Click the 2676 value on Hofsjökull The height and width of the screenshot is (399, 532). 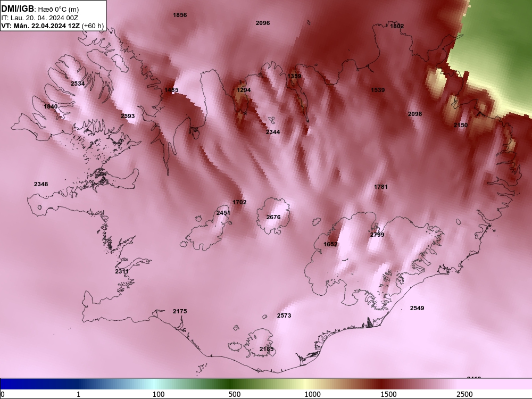click(x=273, y=217)
